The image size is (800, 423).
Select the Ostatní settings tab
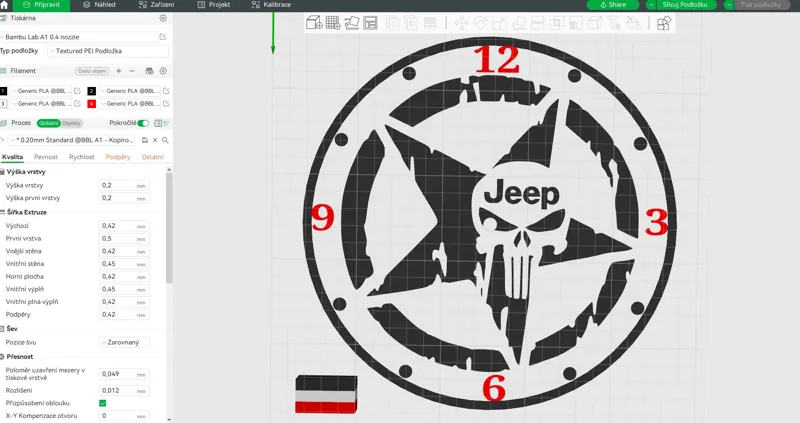pyautogui.click(x=153, y=157)
